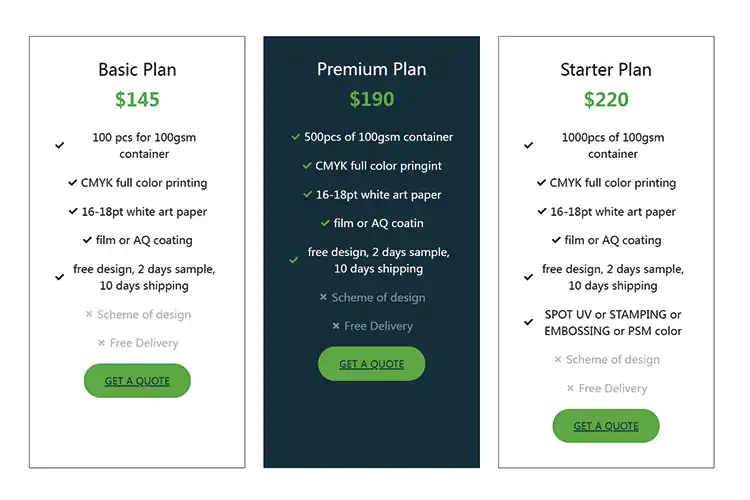Click the Starter Plan heading
This screenshot has width=750, height=500.
606,70
